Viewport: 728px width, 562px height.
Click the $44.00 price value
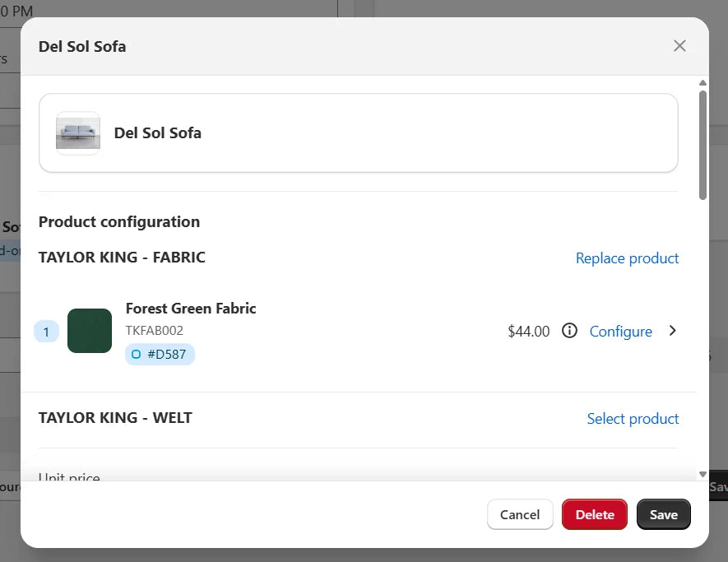[x=529, y=331]
